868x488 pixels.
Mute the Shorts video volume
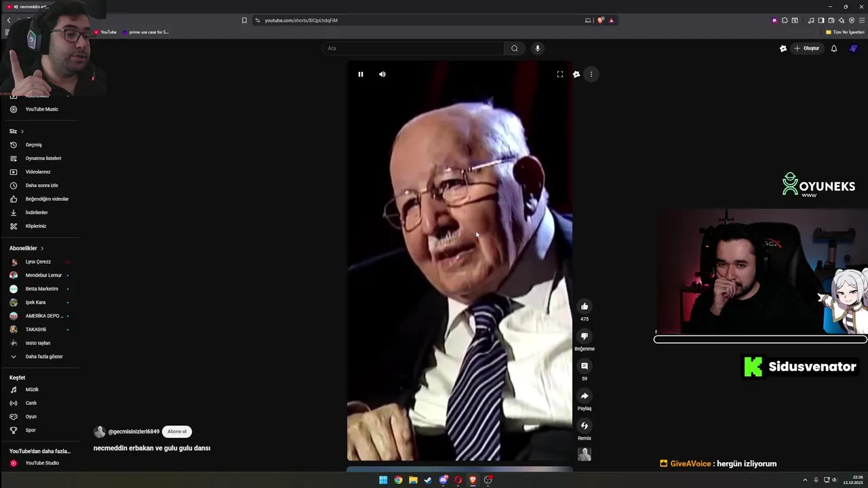(x=382, y=75)
